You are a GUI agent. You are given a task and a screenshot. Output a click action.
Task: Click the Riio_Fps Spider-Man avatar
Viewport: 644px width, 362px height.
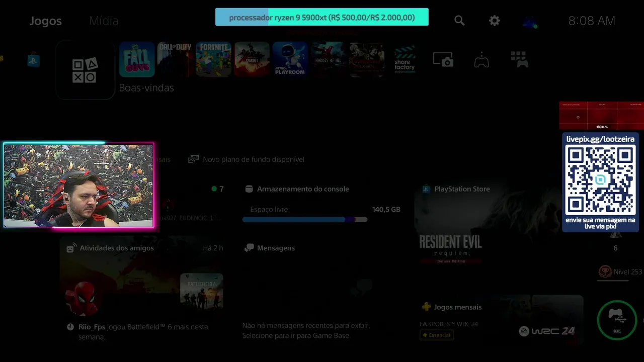click(82, 298)
